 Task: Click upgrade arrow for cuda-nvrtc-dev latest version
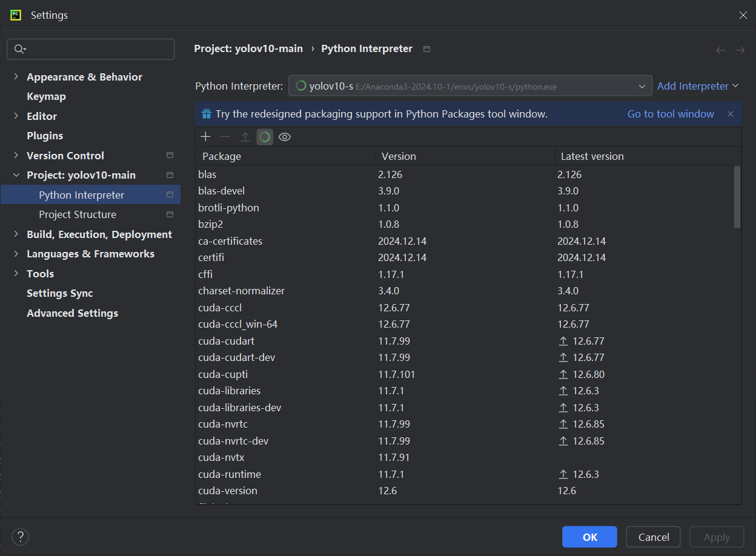pos(563,441)
